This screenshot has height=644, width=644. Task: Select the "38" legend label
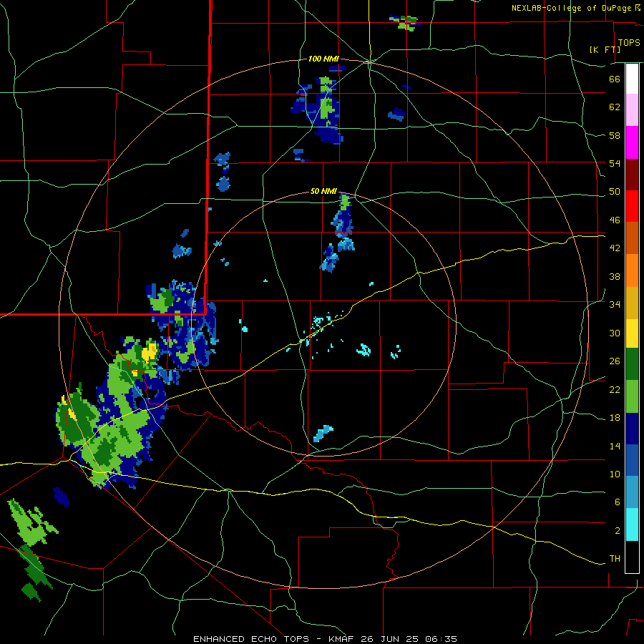(x=615, y=276)
